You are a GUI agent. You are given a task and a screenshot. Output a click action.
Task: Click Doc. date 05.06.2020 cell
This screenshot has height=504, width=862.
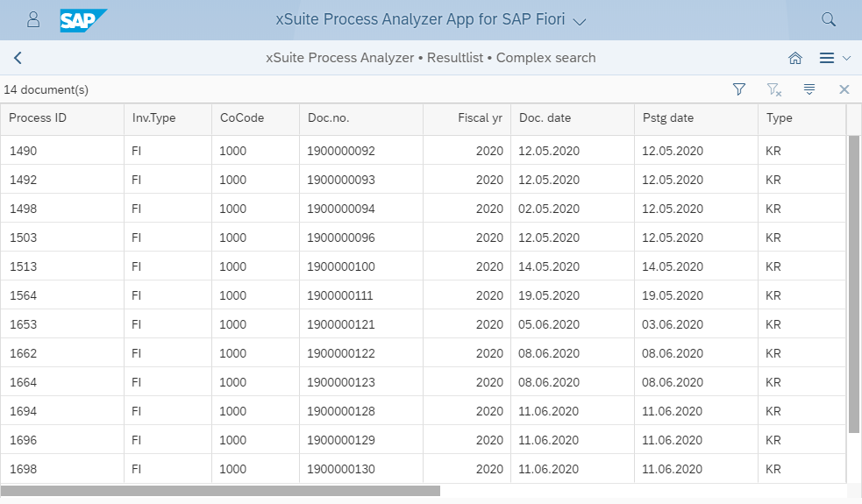573,324
